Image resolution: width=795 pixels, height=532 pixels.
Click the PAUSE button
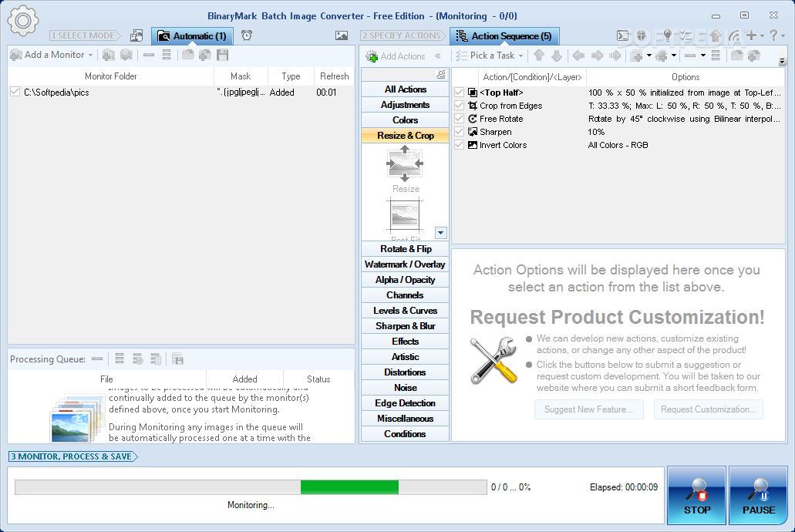[759, 496]
